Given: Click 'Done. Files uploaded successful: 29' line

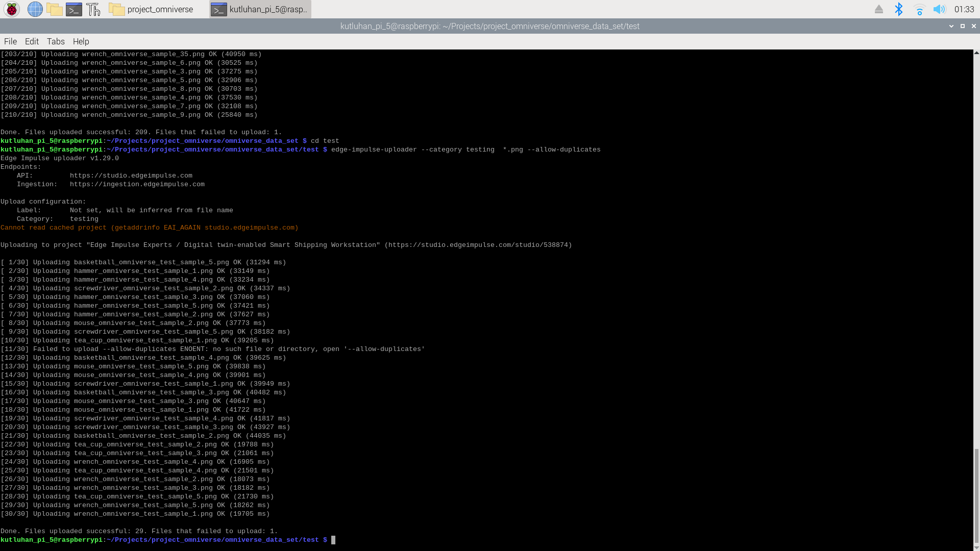Looking at the screenshot, I should click(139, 531).
